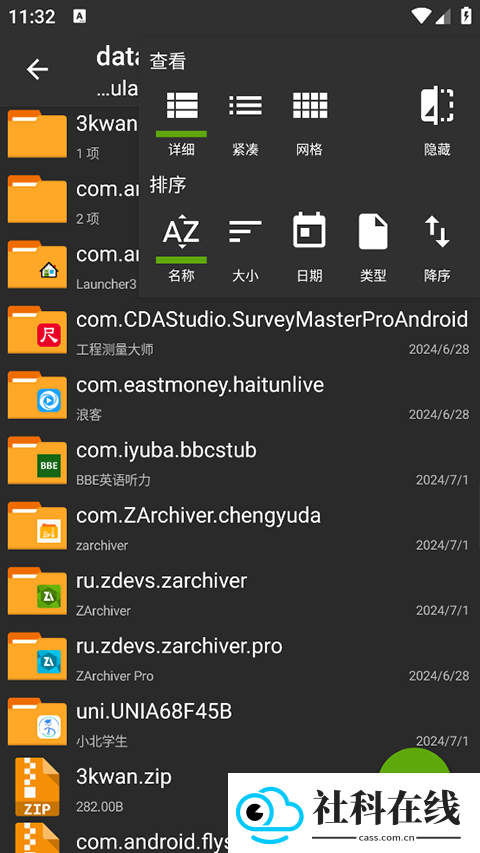Open the com.CDAStudio.SurveyMasterProAndroid folder icon
480x853 pixels.
[x=37, y=330]
